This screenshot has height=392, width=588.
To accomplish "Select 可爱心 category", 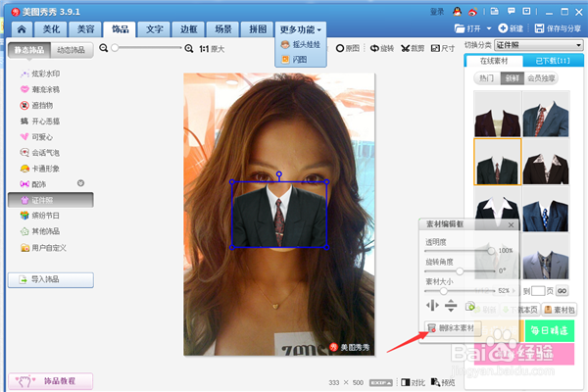I will click(36, 137).
